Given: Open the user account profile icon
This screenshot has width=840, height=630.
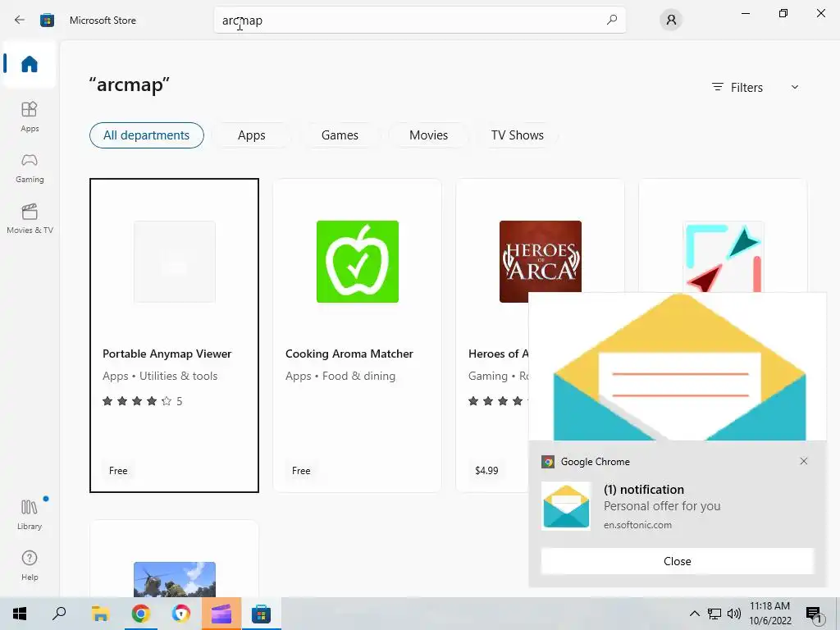Looking at the screenshot, I should click(x=671, y=20).
